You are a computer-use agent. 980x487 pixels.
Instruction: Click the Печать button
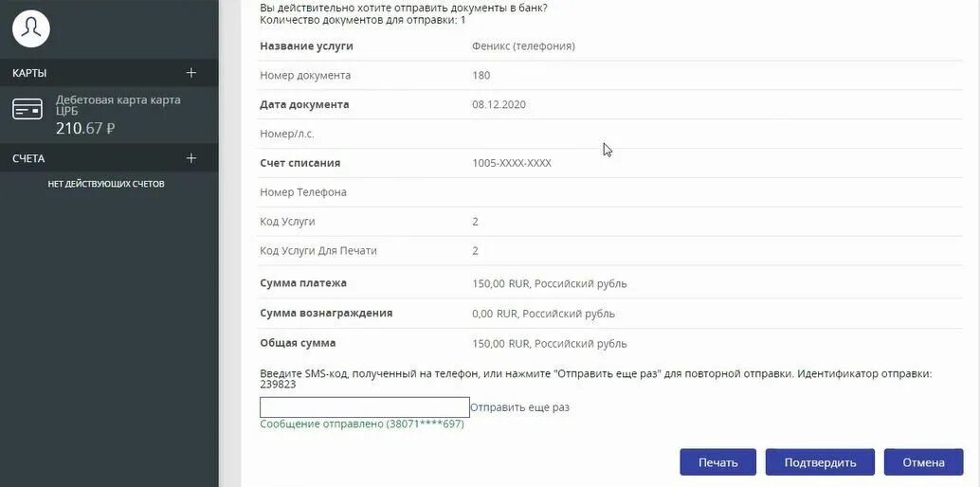tap(718, 462)
